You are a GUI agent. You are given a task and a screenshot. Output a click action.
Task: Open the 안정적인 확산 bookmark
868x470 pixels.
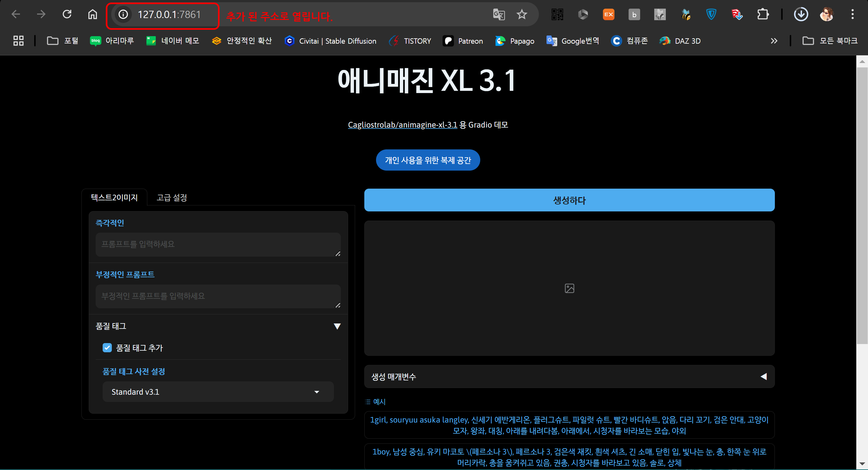tap(242, 41)
